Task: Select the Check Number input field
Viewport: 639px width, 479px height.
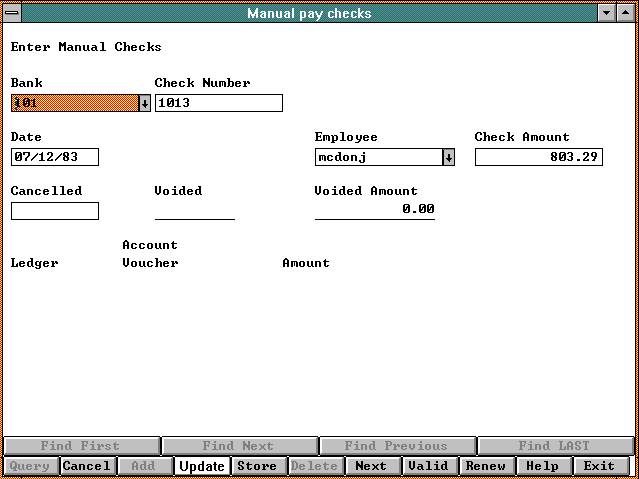Action: [x=218, y=103]
